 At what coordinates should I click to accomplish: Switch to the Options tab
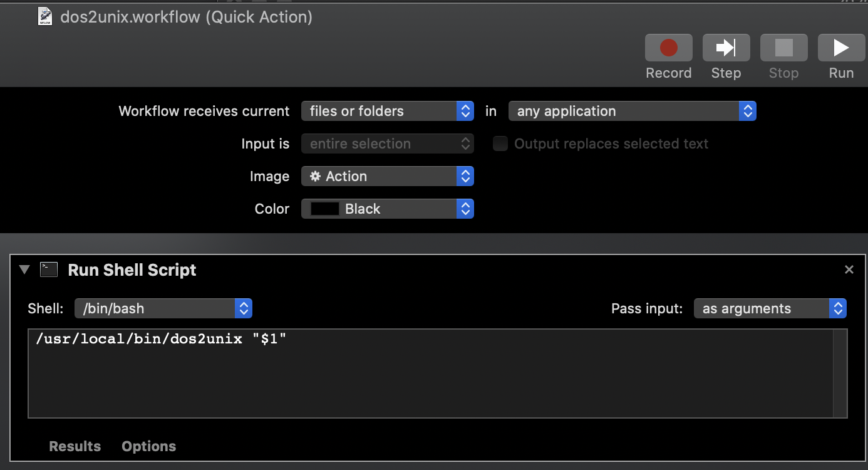[x=148, y=446]
